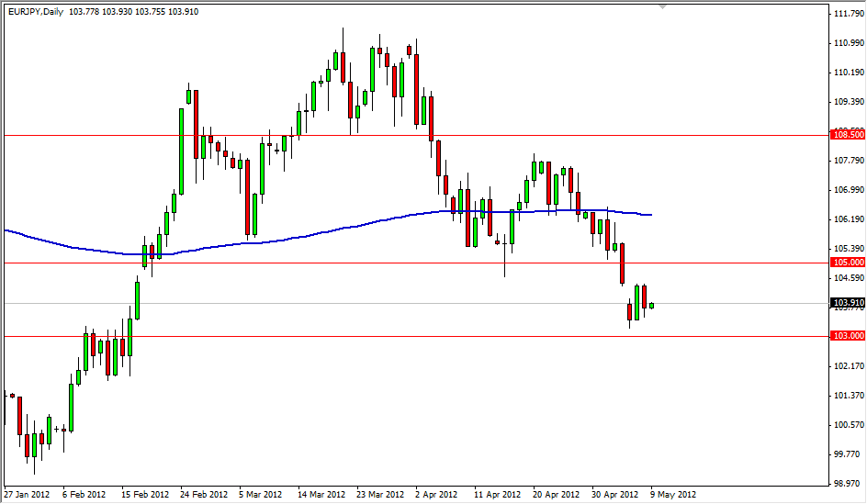
Task: Click the 98.970 value on the price scale
Action: pos(846,482)
